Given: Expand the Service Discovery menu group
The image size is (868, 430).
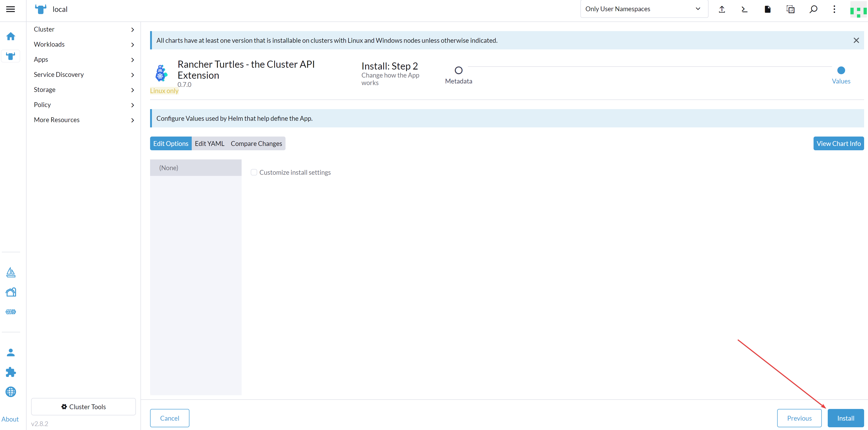Looking at the screenshot, I should pyautogui.click(x=84, y=75).
